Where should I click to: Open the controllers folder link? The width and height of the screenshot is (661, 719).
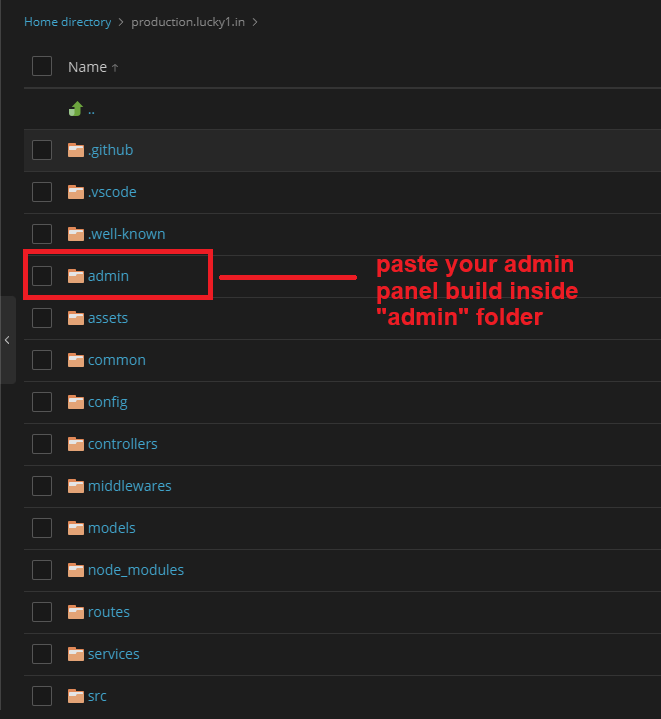122,444
